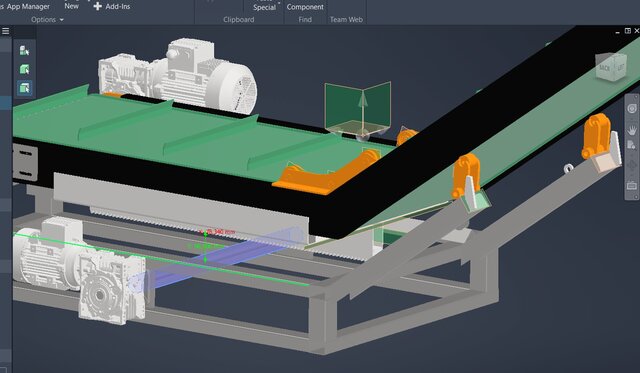The height and width of the screenshot is (373, 640).
Task: Click the BACK face of the ViewCube
Action: tap(604, 68)
